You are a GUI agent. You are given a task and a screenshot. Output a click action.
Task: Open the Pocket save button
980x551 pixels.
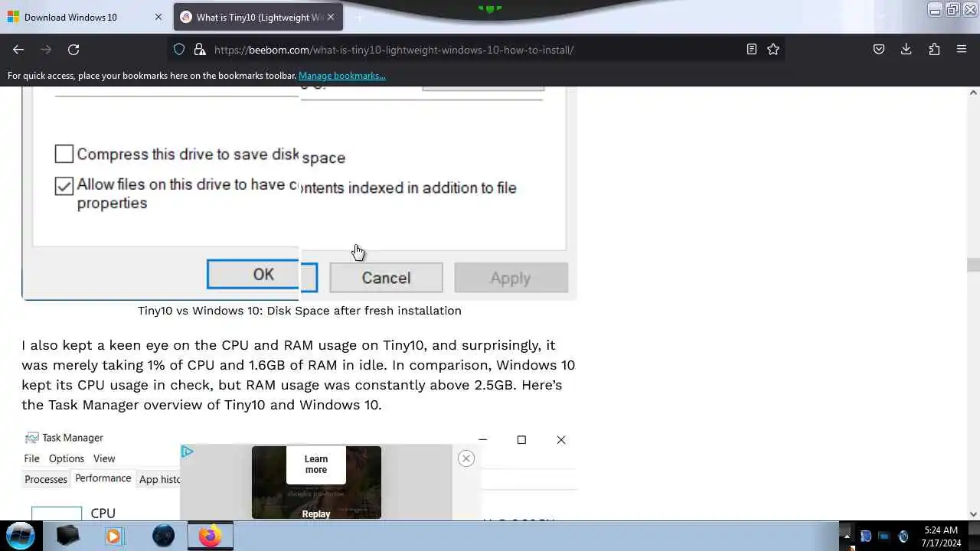pyautogui.click(x=879, y=49)
